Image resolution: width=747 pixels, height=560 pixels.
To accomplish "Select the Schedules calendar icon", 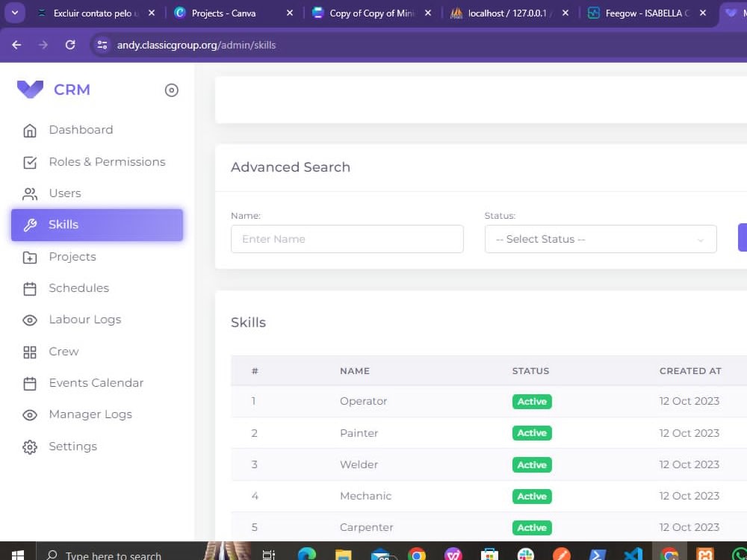I will pyautogui.click(x=30, y=288).
